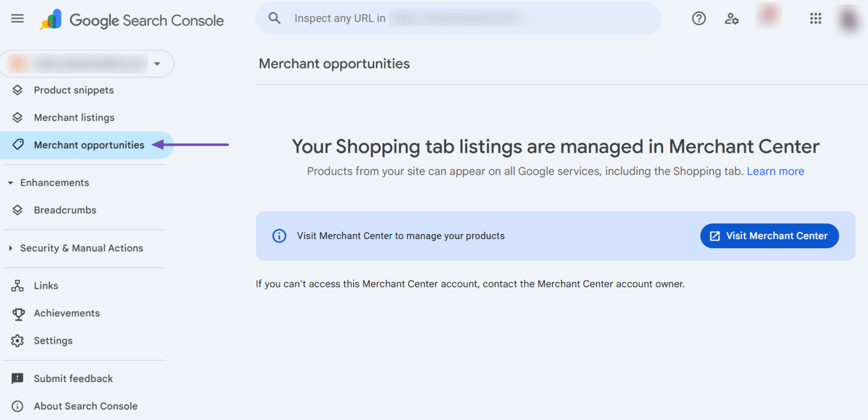Click the info icon in the banner
The height and width of the screenshot is (420, 868).
coord(279,236)
